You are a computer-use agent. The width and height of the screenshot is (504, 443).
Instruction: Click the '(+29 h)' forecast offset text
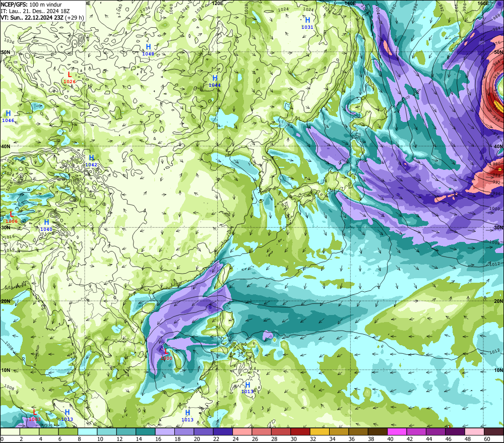pos(74,18)
